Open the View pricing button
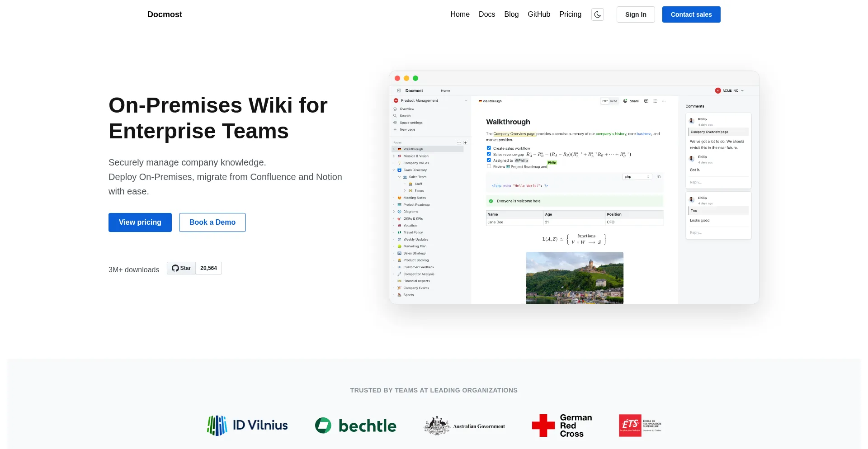This screenshot has height=449, width=868. tap(140, 222)
